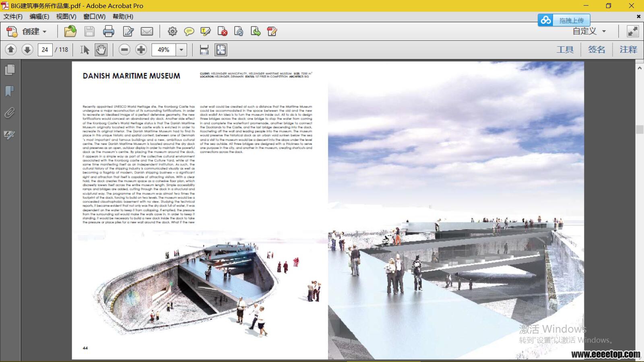Click page number 44 on the page
The width and height of the screenshot is (644, 362).
(85, 348)
